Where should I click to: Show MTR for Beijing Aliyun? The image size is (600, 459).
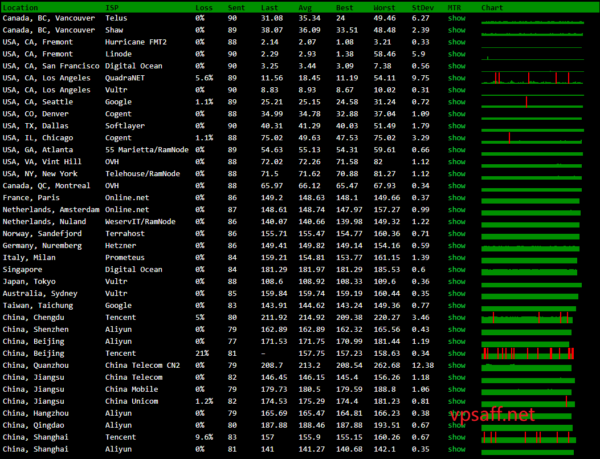point(457,342)
